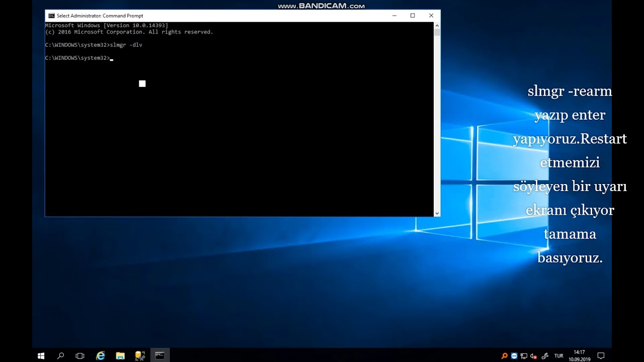Open Task View on taskbar
This screenshot has height=362, width=644.
click(x=80, y=355)
